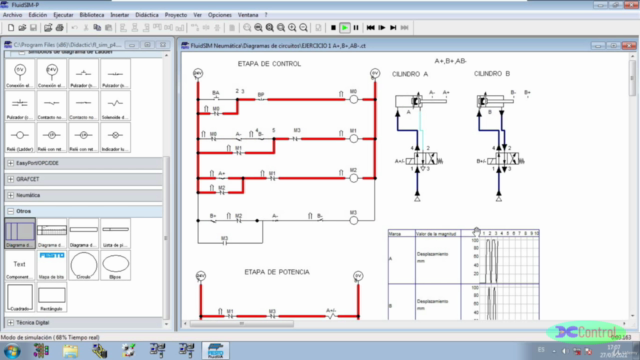Click the zoom in magnifier icon
This screenshot has width=640, height=360.
click(x=292, y=28)
